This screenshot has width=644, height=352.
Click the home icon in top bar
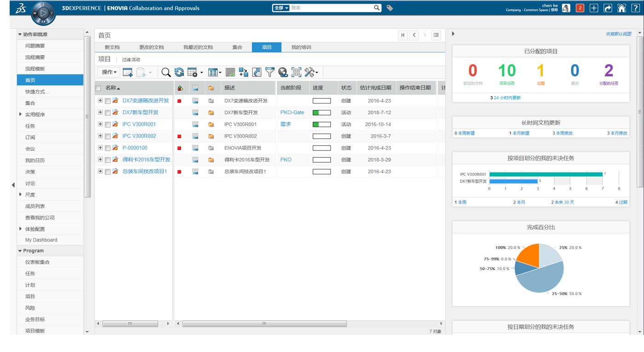click(x=621, y=8)
